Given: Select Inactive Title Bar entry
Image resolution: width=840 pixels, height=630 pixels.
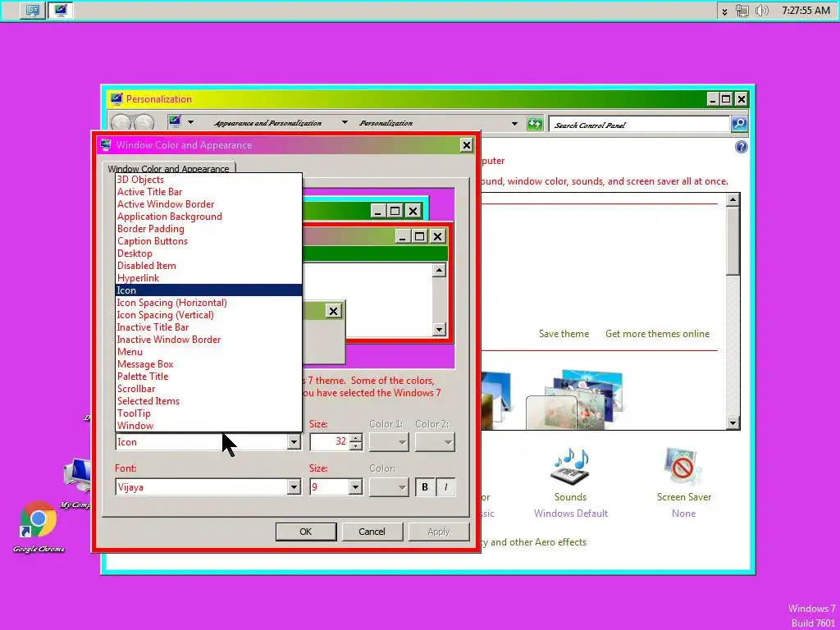Looking at the screenshot, I should point(209,327).
